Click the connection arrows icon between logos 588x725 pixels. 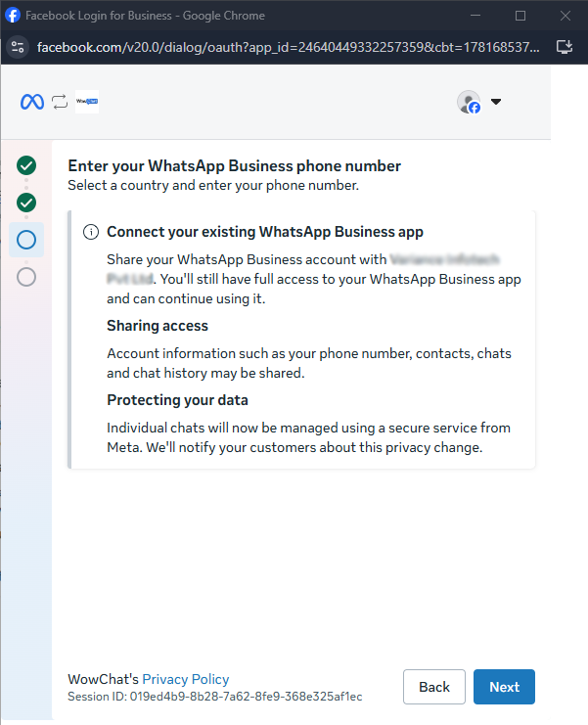pos(60,102)
